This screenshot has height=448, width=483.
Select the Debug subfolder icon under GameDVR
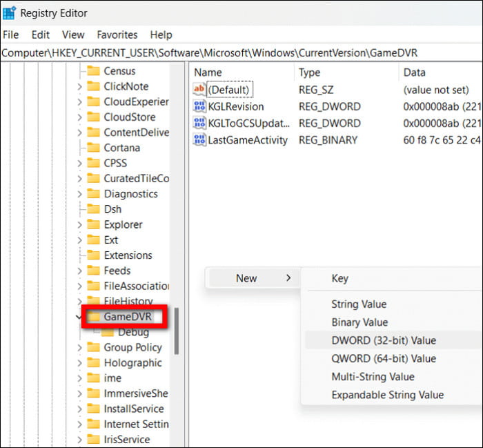pos(108,332)
